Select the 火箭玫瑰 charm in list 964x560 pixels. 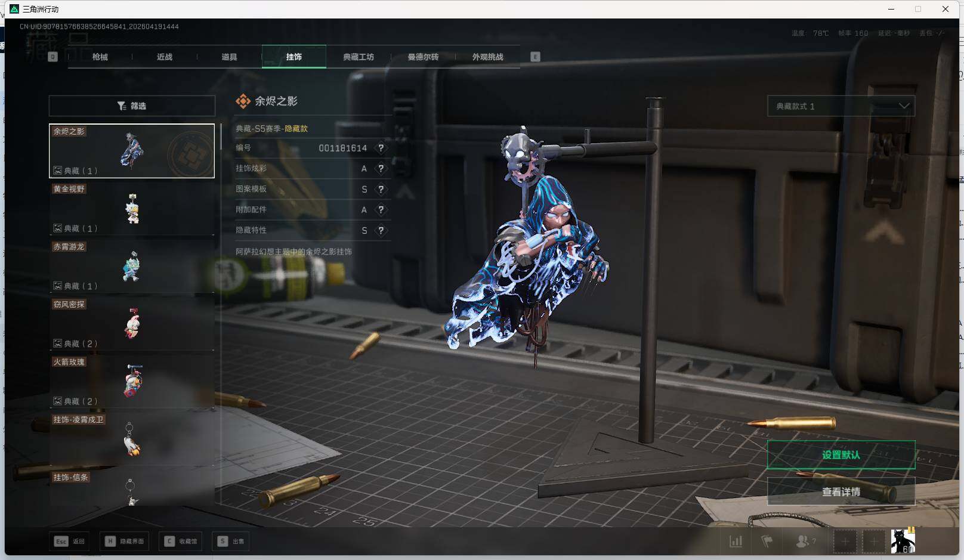[x=132, y=382]
